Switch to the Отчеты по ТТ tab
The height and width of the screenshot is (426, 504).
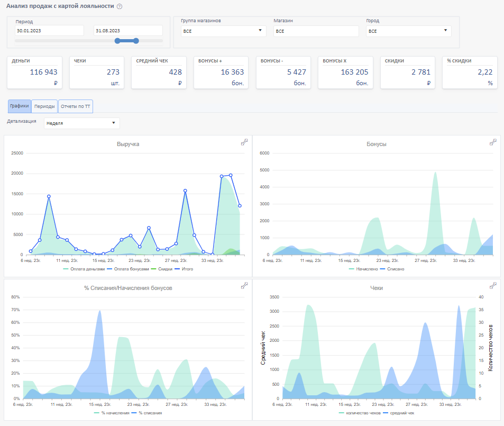pos(76,106)
